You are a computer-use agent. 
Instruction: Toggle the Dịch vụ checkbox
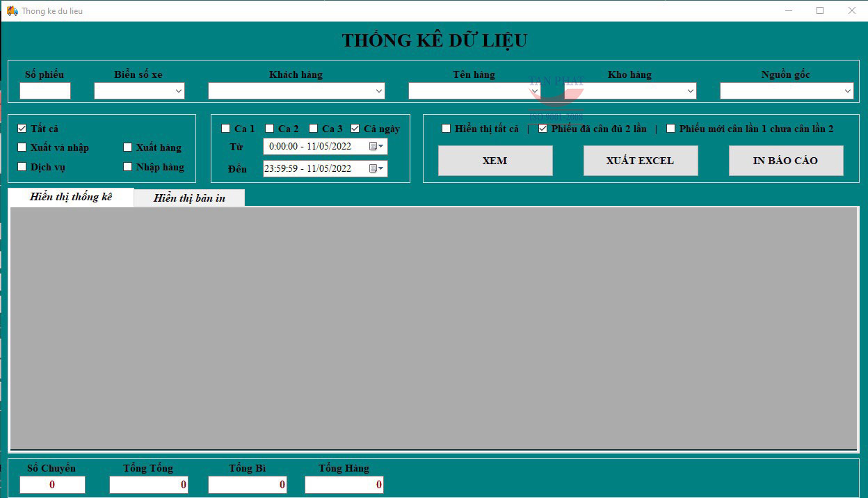22,167
